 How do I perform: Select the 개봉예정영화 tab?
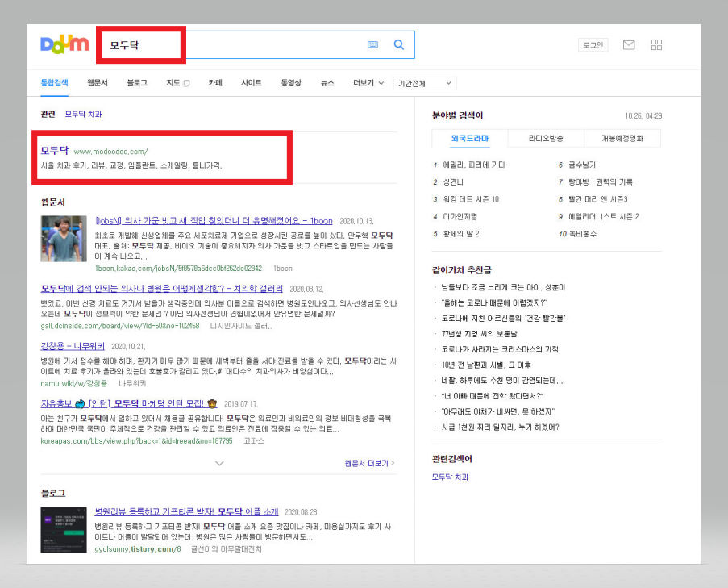(622, 139)
